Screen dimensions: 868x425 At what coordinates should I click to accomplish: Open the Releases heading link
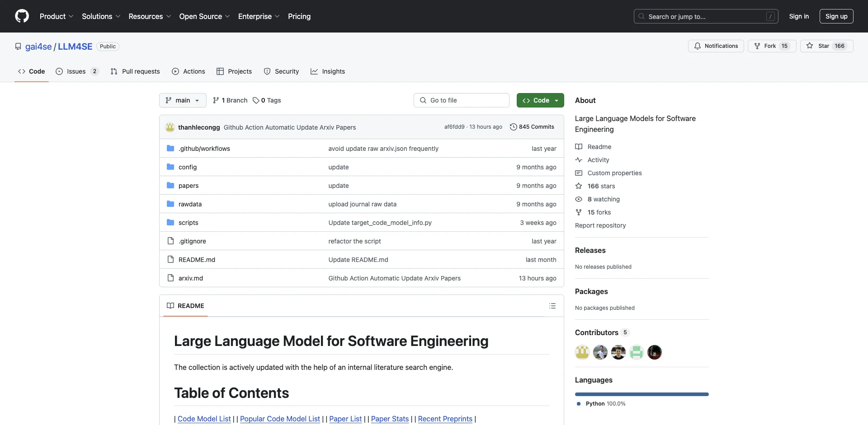click(590, 250)
